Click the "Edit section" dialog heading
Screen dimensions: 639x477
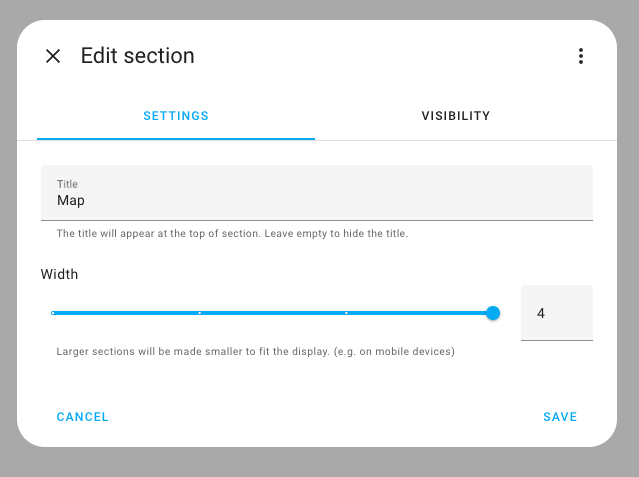coord(138,56)
